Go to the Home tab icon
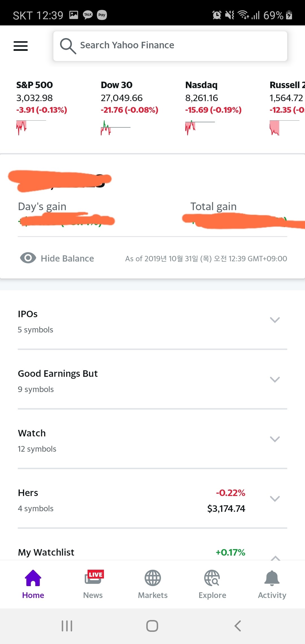This screenshot has width=305, height=644. (33, 578)
